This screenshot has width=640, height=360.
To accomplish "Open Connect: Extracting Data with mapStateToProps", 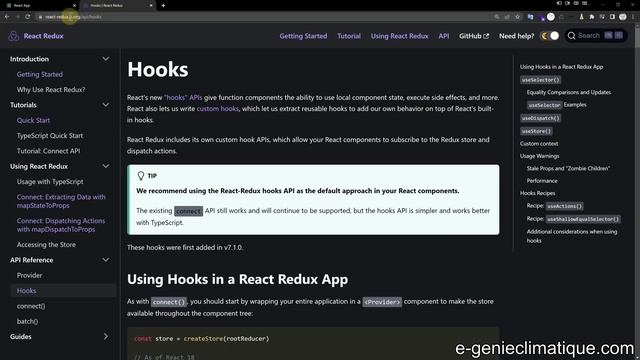I will point(61,201).
